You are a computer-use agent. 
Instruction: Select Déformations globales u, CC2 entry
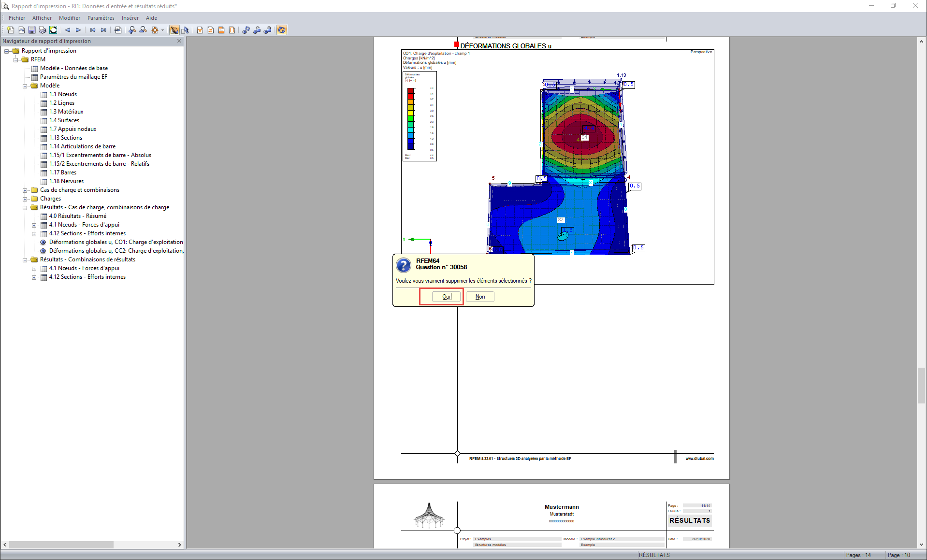pyautogui.click(x=116, y=251)
